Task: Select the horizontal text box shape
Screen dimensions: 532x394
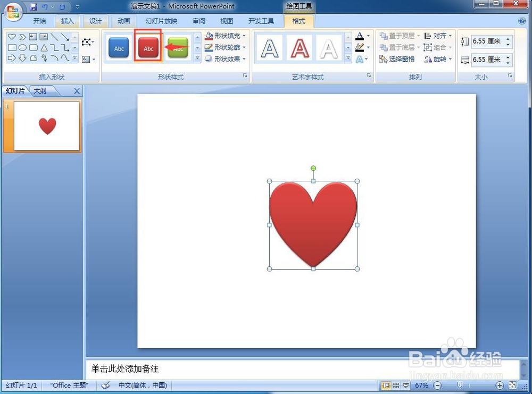Action: point(33,37)
